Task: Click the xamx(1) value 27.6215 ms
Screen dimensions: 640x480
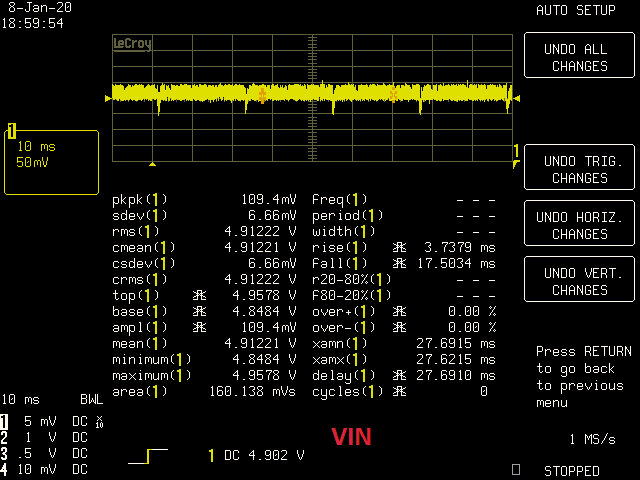Action: 456,359
